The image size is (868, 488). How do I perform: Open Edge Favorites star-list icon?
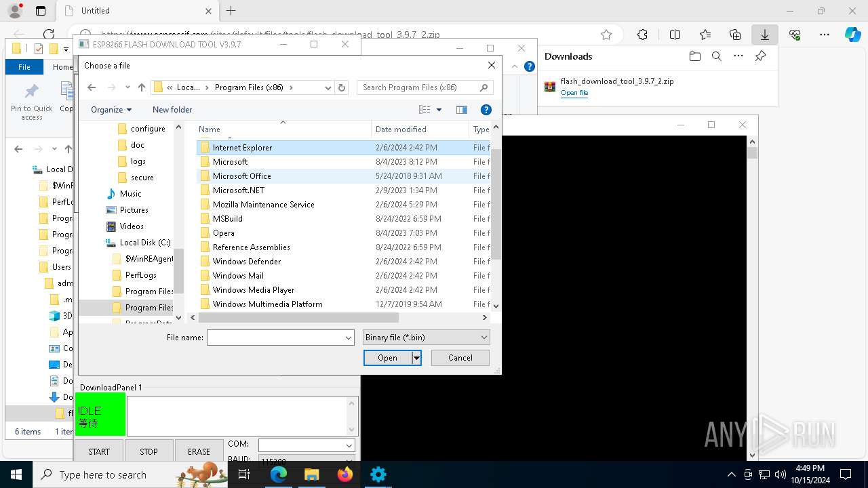pos(705,35)
